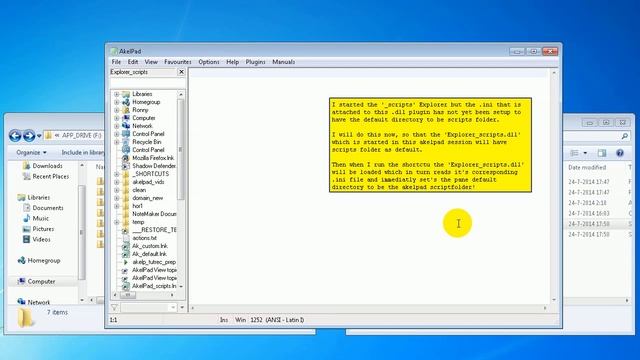Click the Ak_custom.lnk shortcut icon
The height and width of the screenshot is (360, 640).
[126, 246]
